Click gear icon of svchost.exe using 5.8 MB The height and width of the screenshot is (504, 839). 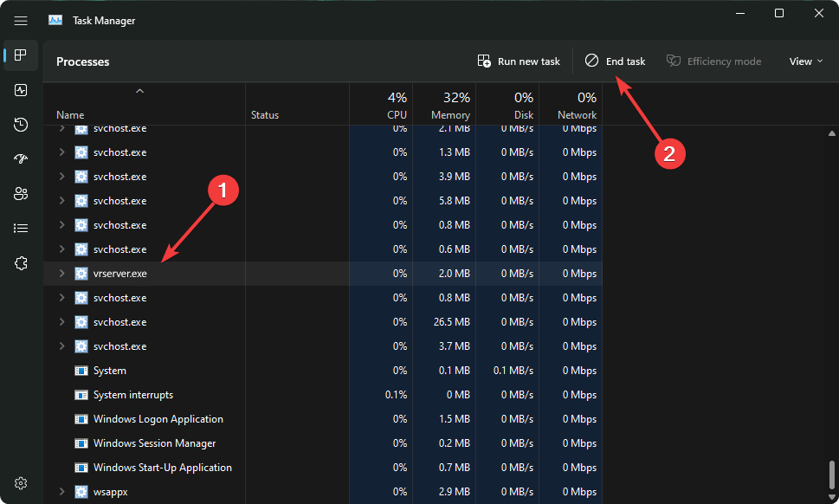(81, 201)
